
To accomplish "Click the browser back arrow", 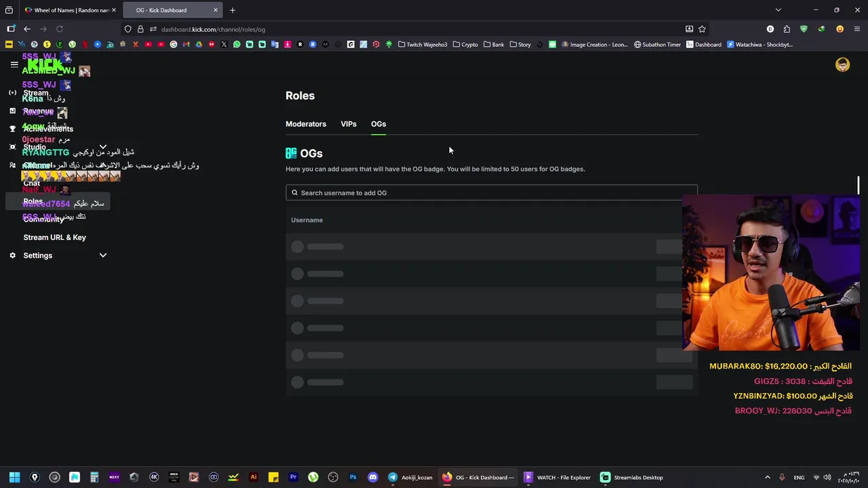I will 26,29.
